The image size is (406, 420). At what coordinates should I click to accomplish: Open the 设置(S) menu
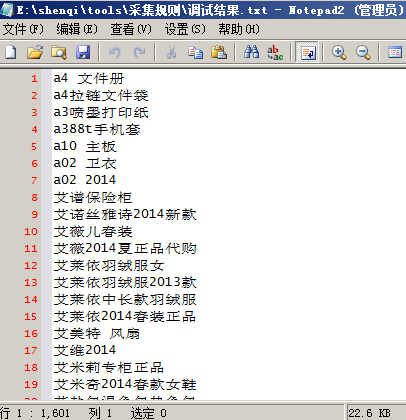(185, 29)
